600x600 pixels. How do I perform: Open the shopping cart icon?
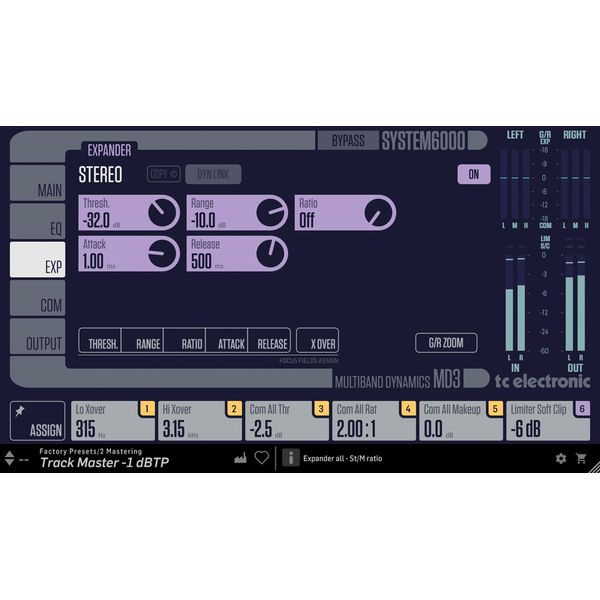point(581,458)
